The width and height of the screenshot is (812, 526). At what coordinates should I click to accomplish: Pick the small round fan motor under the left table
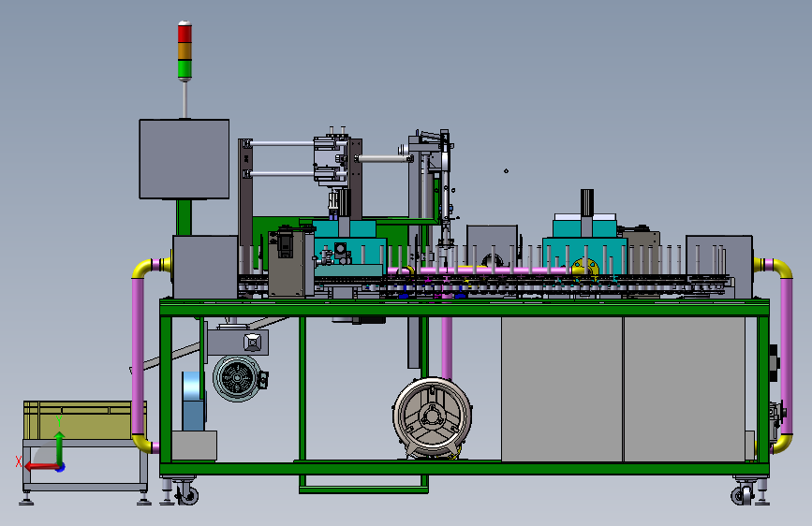(237, 378)
